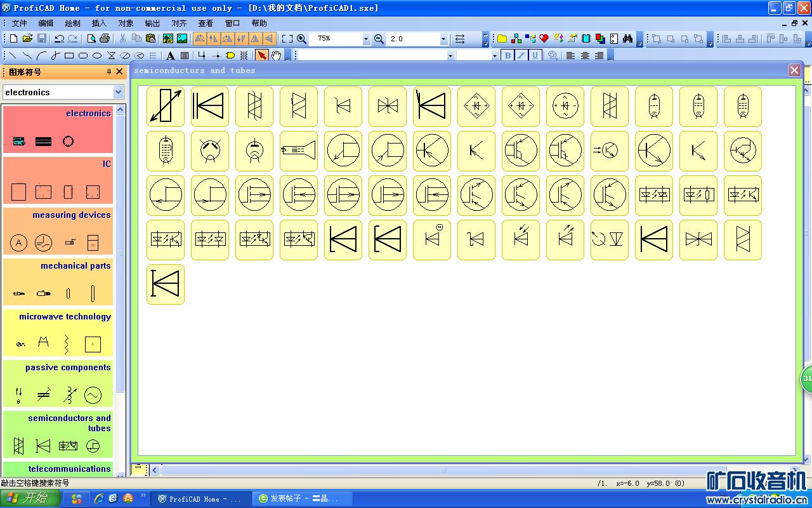Click the zoom out magnifier icon

click(x=379, y=39)
